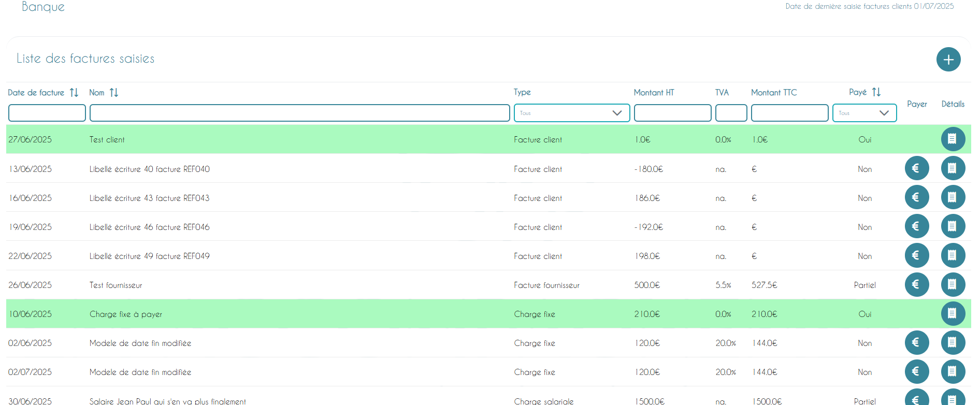Screen dimensions: 980x405
Task: Click the Date de facture filter field
Action: (47, 113)
